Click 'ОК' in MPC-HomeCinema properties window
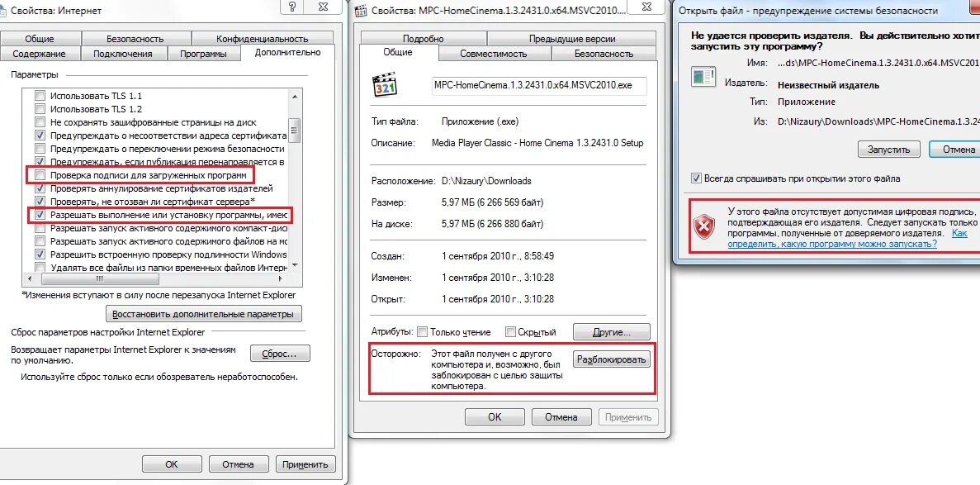Image resolution: width=980 pixels, height=485 pixels. 495,416
